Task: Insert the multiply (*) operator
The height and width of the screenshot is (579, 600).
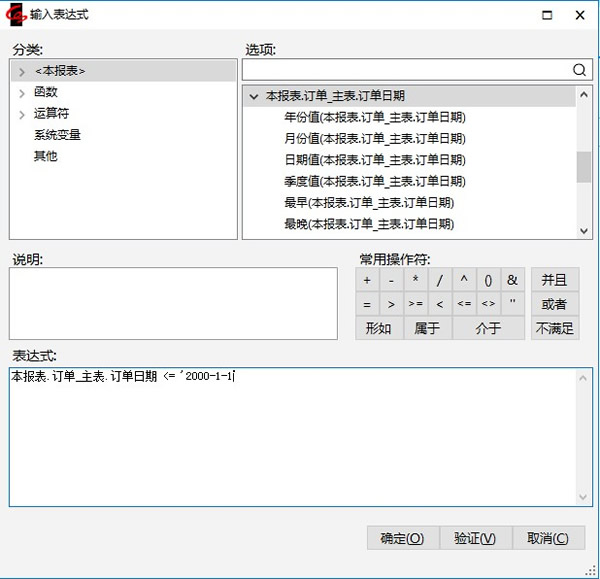Action: (x=415, y=280)
